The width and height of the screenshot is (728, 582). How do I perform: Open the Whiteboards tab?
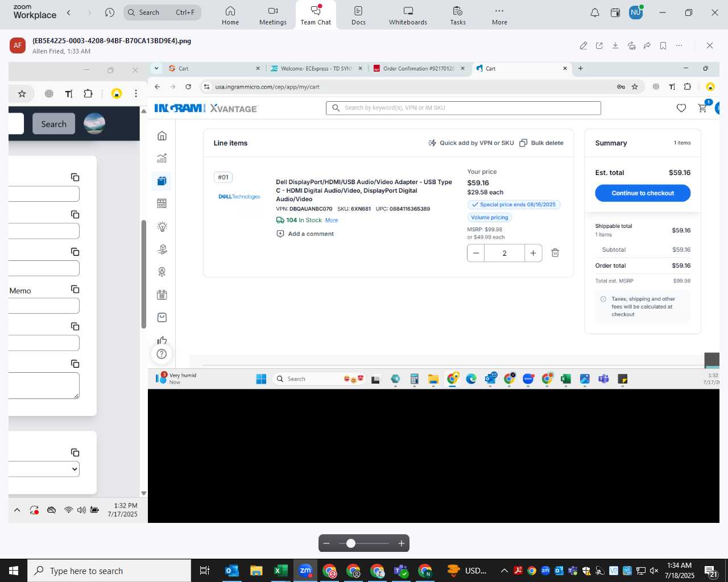(x=408, y=15)
